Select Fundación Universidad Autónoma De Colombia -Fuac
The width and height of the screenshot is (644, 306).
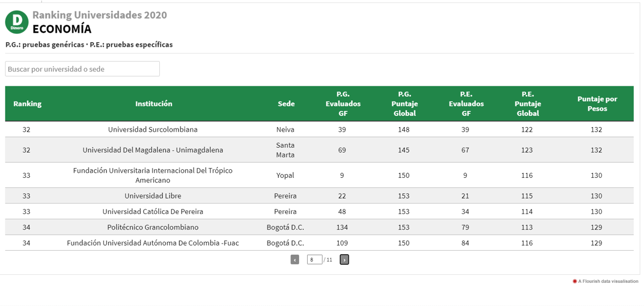coord(153,243)
